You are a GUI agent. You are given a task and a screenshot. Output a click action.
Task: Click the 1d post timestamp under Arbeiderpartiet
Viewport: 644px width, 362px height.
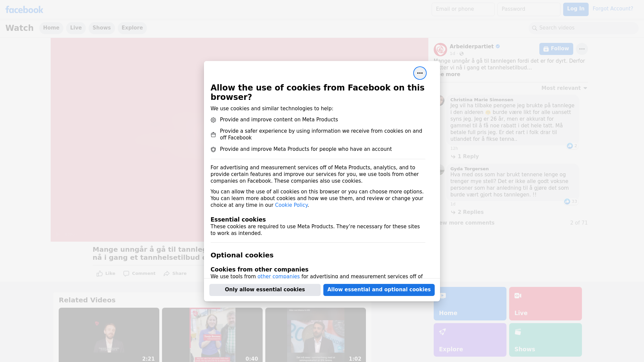pos(452,54)
